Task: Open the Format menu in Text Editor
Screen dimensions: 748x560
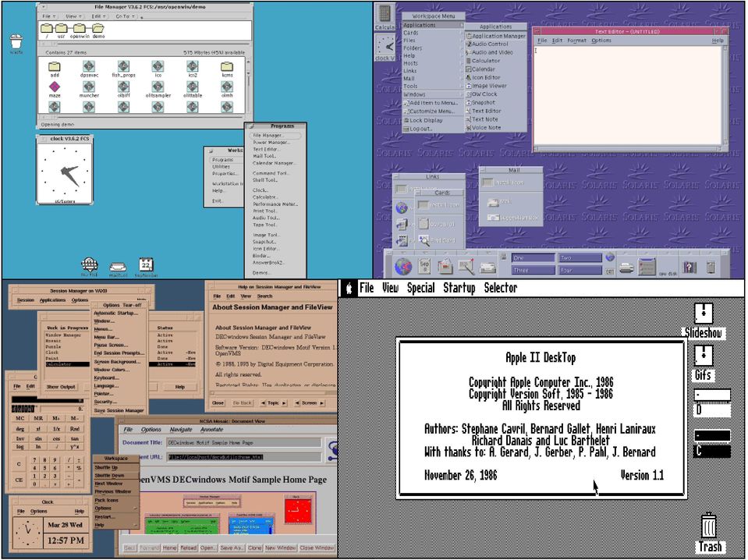Action: click(576, 41)
